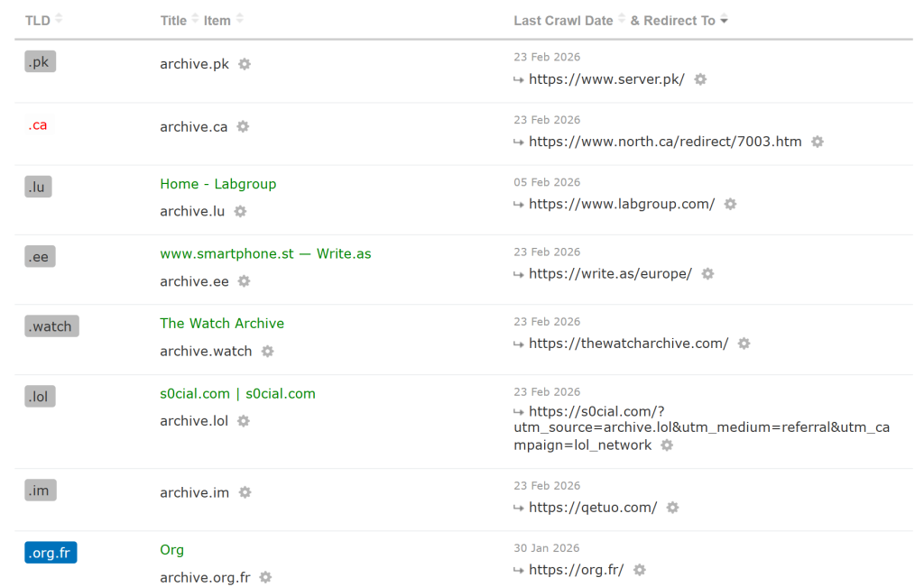
Task: Click the gear beside the s0cial.com redirect URL
Action: click(x=666, y=445)
